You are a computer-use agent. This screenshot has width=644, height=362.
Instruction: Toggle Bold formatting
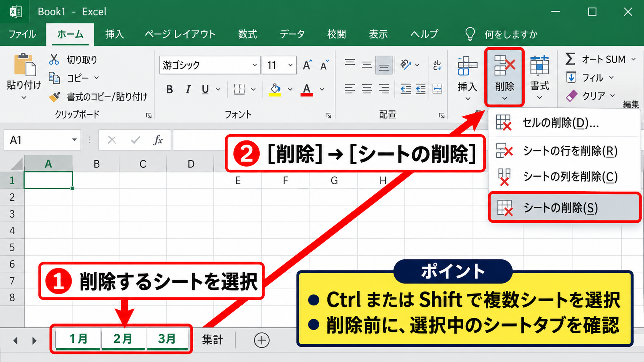(x=169, y=89)
